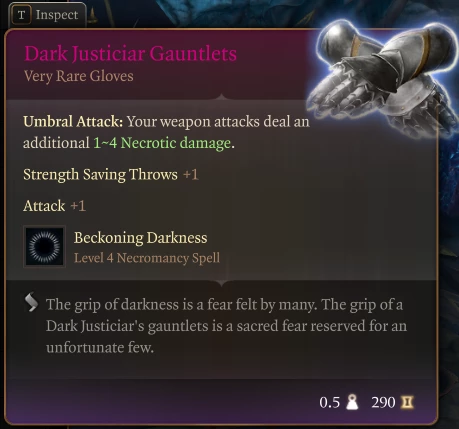Click the Attack +1 bonus line

point(54,206)
